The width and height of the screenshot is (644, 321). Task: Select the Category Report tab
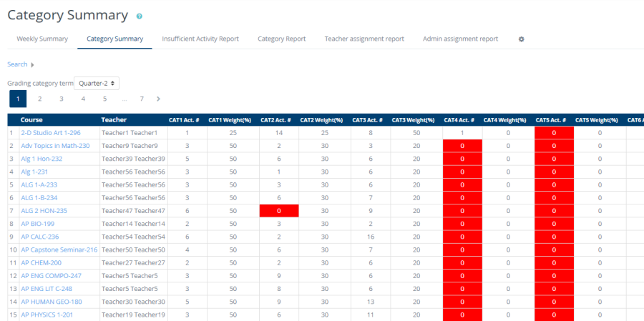tap(281, 39)
